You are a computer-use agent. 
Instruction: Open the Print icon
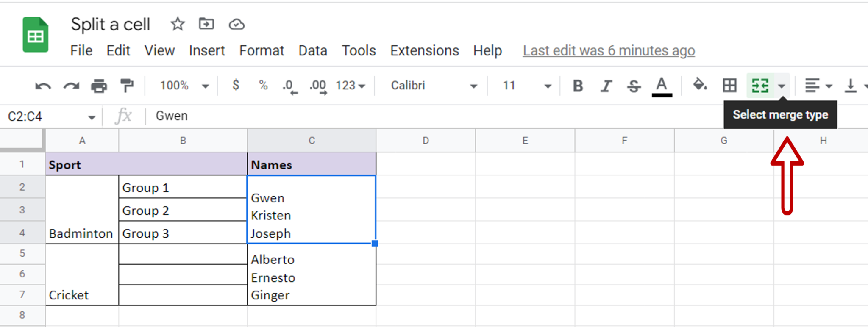pos(99,86)
